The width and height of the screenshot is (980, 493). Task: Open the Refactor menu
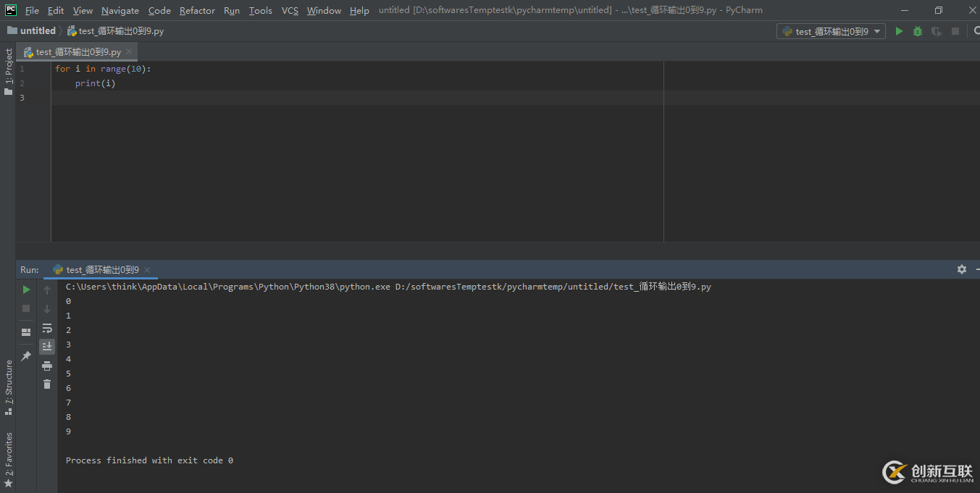point(197,10)
